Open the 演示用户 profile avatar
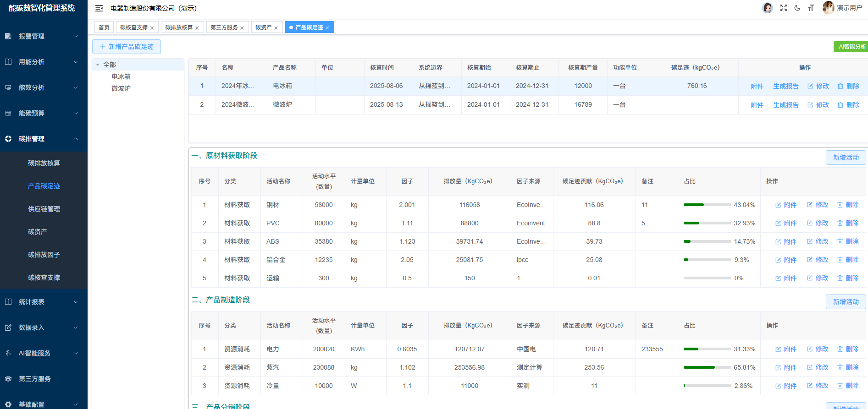 click(x=828, y=8)
